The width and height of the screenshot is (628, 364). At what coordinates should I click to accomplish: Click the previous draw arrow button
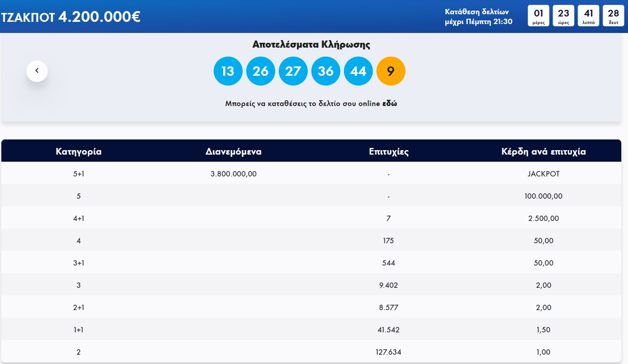pos(37,71)
